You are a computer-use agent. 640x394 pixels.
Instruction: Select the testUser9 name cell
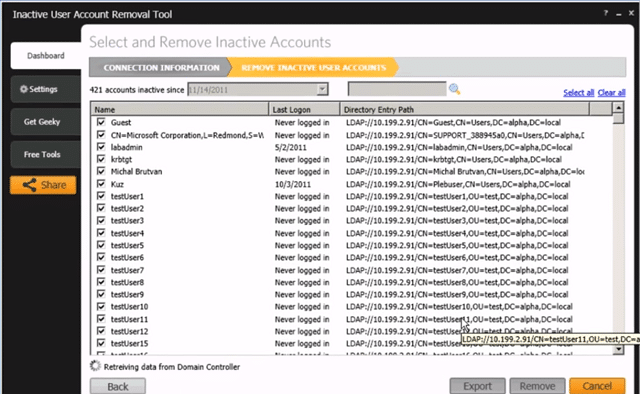127,294
